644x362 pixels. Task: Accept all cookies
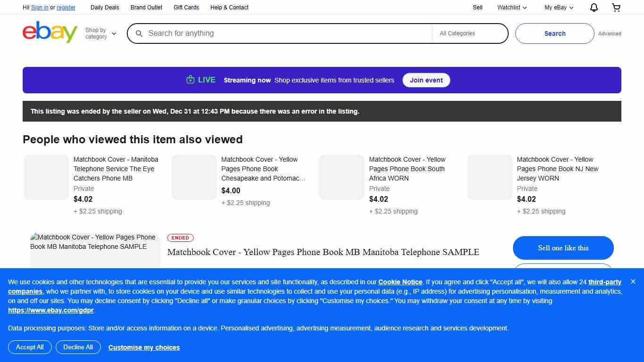30,347
